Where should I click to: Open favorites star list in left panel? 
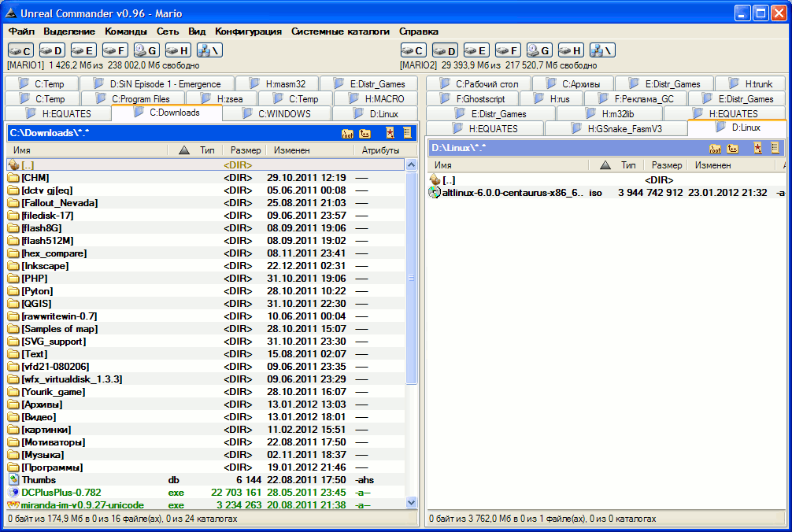(x=390, y=133)
